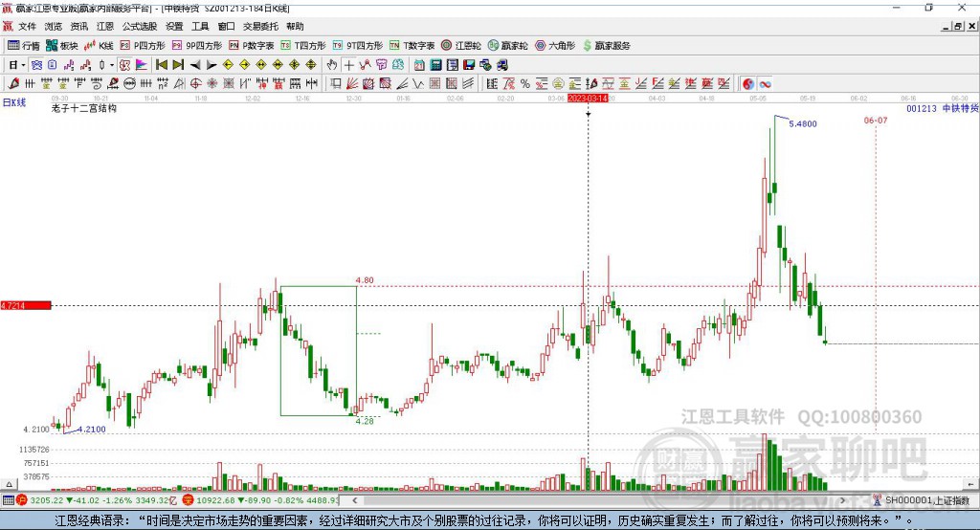980x530 pixels.
Task: Select the hand pan tool
Action: (x=332, y=65)
